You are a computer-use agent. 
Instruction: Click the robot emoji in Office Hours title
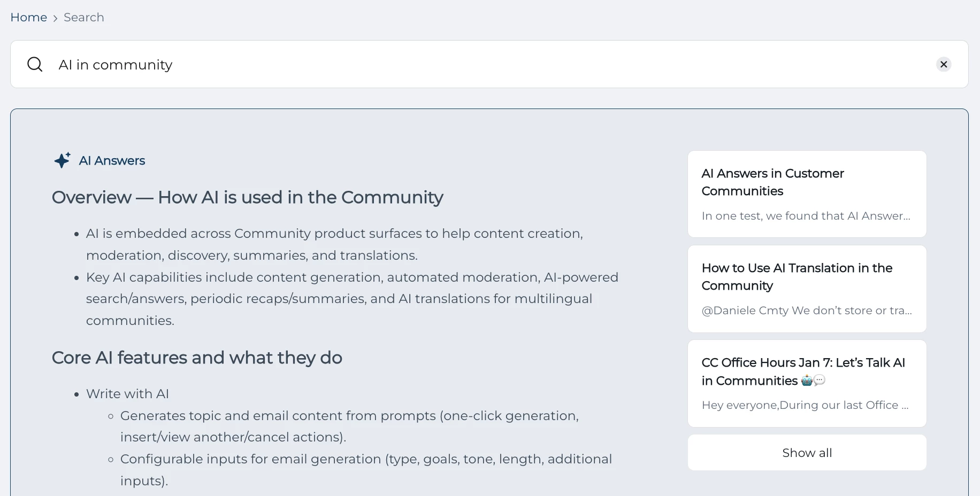click(x=807, y=381)
